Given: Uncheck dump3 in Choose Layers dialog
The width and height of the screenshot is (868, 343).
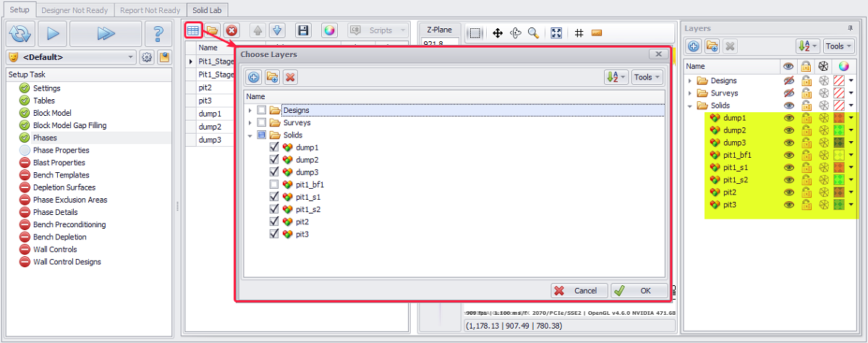Looking at the screenshot, I should (x=274, y=171).
